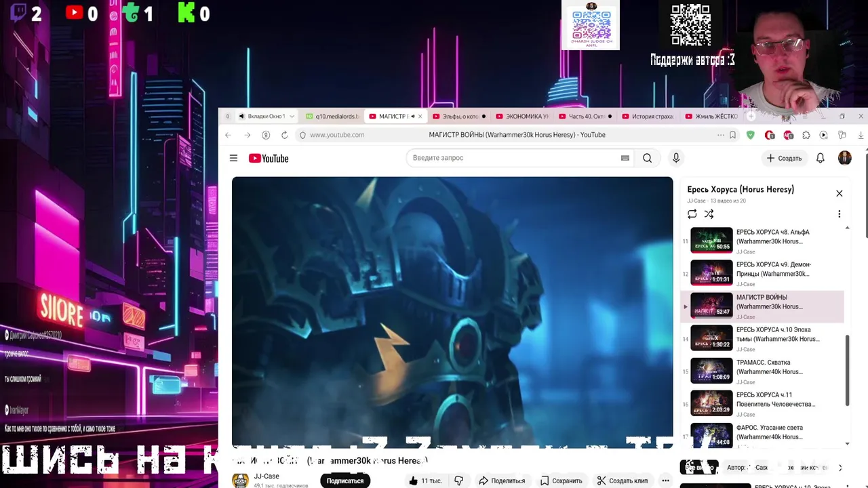Start voice search with the microphone
868x488 pixels.
675,158
